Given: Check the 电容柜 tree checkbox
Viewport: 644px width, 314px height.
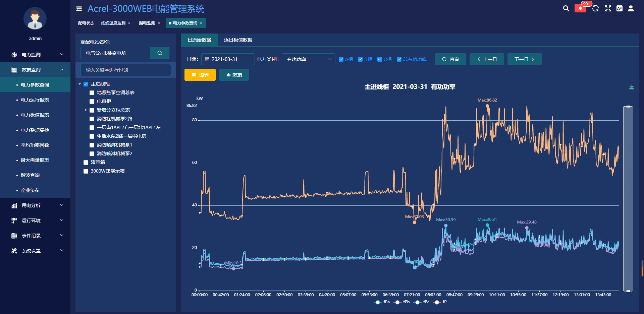Looking at the screenshot, I should 92,102.
